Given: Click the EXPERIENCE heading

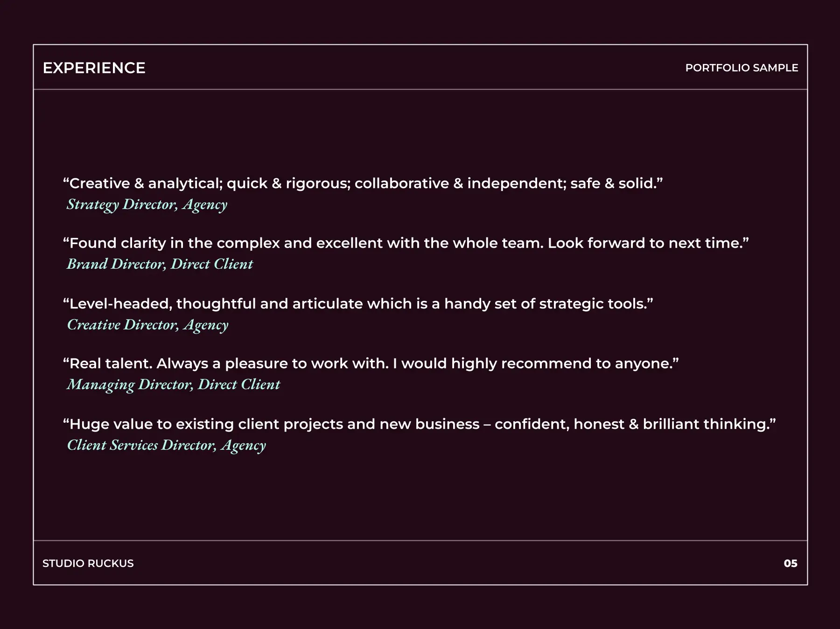Looking at the screenshot, I should (x=94, y=68).
